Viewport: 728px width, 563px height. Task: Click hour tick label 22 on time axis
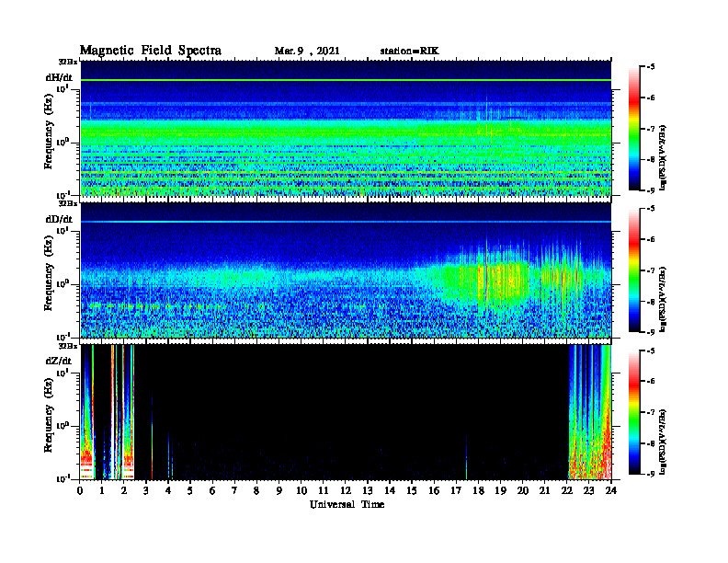tap(566, 490)
